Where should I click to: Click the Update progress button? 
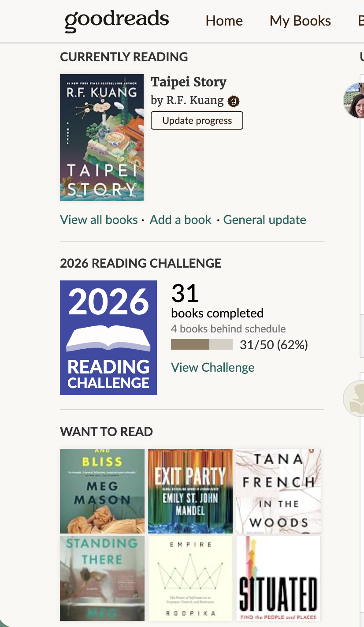click(x=197, y=120)
